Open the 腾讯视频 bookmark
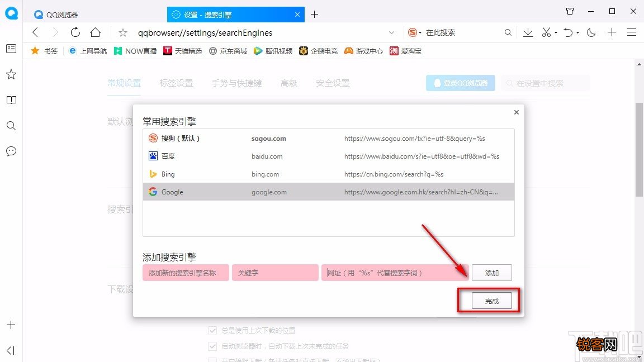This screenshot has width=644, height=362. pos(273,51)
